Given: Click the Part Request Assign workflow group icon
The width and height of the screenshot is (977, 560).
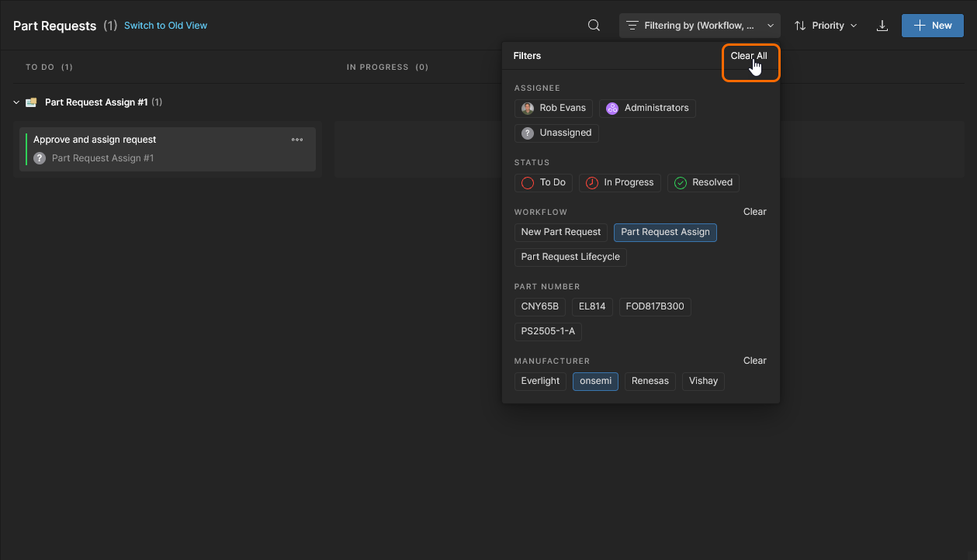Looking at the screenshot, I should point(31,102).
